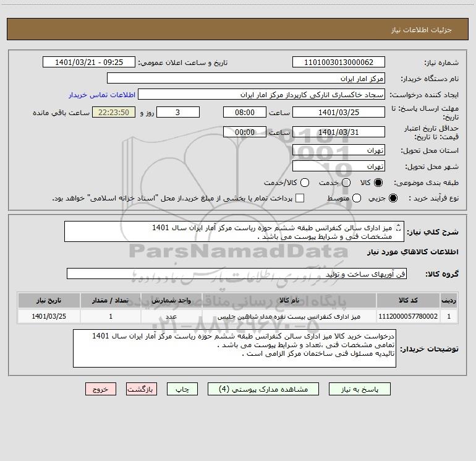Select the جزیی purchase type radio
This screenshot has width=476, height=461.
[x=393, y=199]
